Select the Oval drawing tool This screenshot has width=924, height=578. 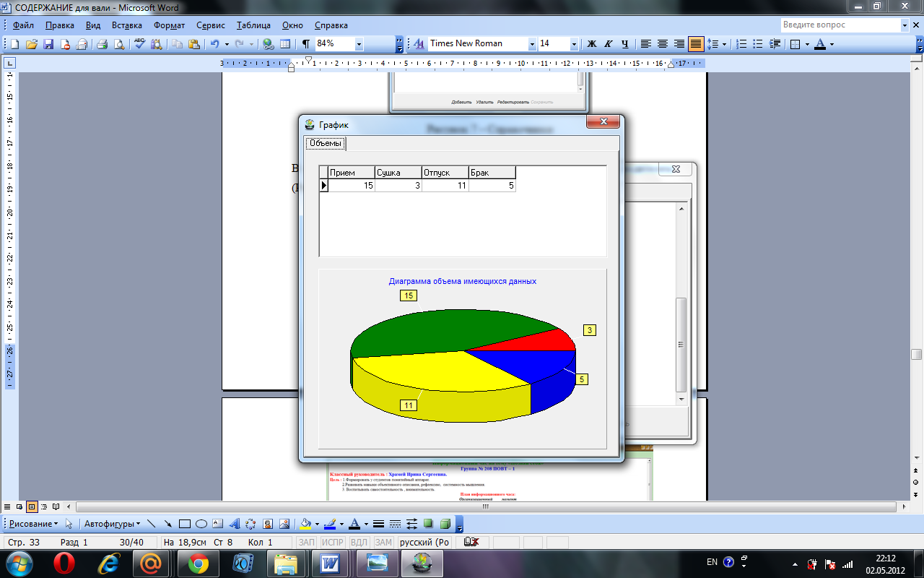(201, 524)
